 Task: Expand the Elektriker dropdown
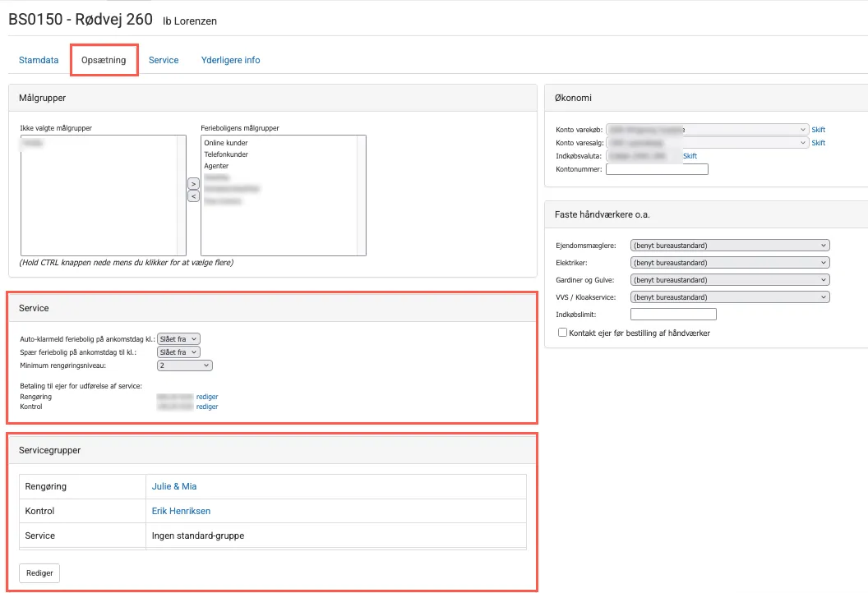pyautogui.click(x=729, y=263)
